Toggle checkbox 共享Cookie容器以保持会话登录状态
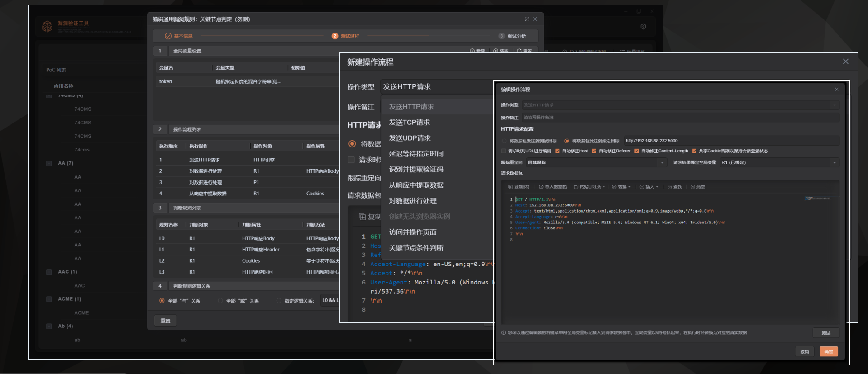Viewport: 868px width, 374px height. pyautogui.click(x=694, y=151)
